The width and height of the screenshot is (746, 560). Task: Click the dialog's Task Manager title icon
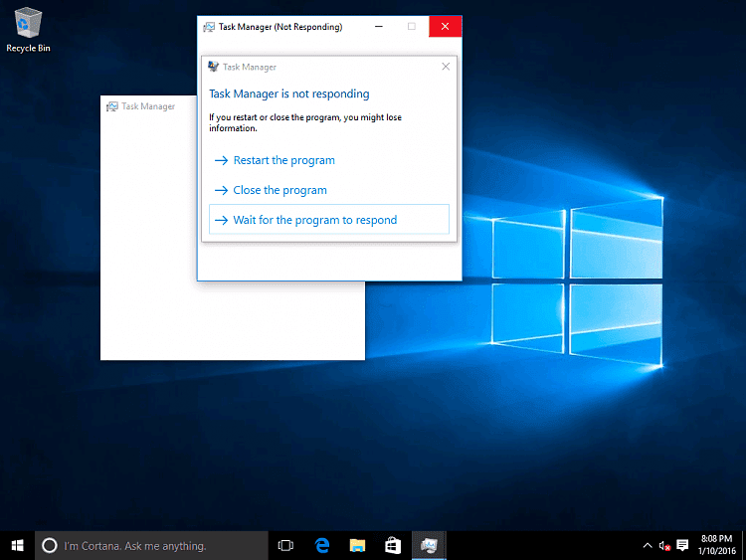click(x=213, y=67)
